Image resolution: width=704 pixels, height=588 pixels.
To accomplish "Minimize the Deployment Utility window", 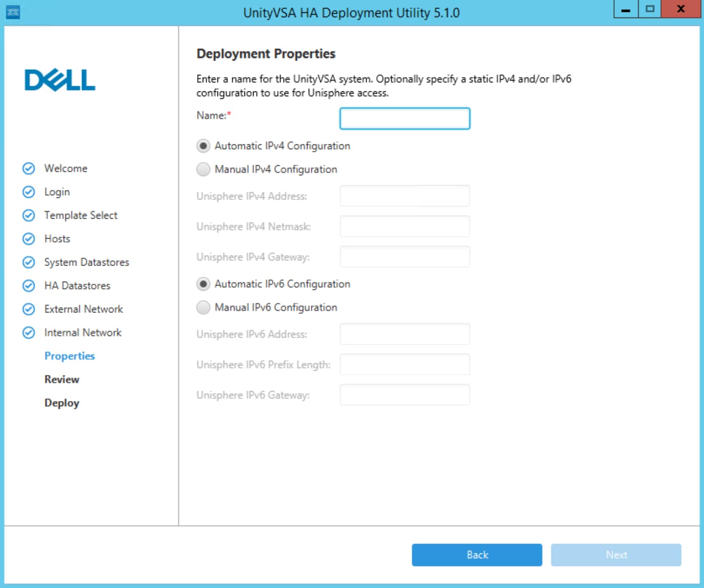I will point(626,9).
